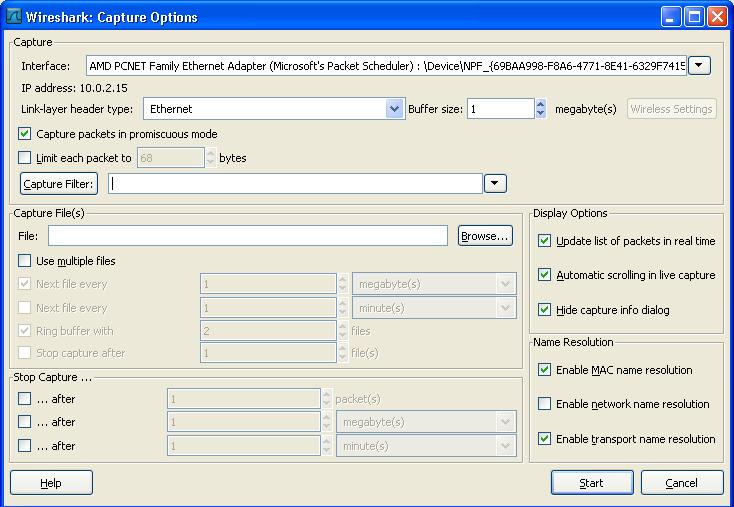This screenshot has width=734, height=507.
Task: Click the Ring buffer files count field
Action: [268, 331]
